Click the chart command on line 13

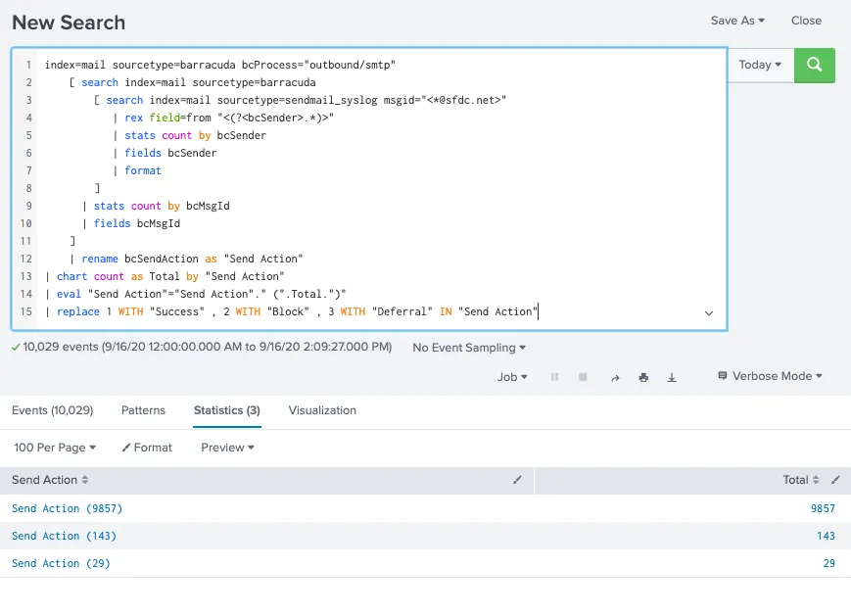coord(71,276)
